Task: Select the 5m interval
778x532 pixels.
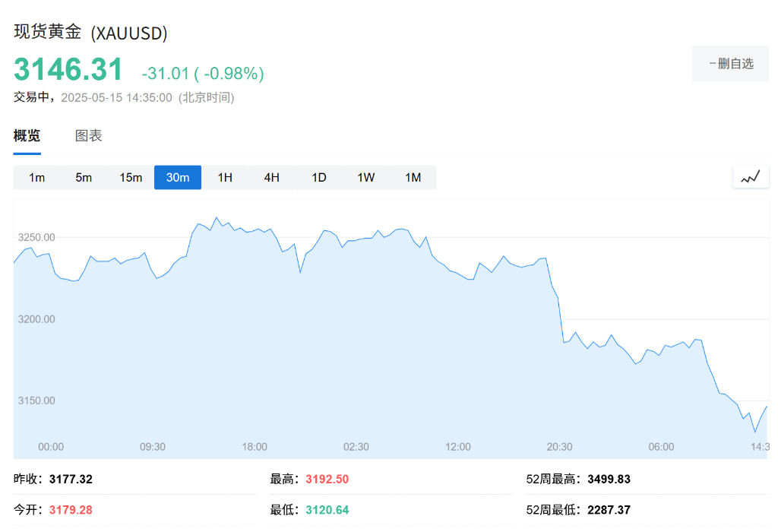Action: [84, 177]
